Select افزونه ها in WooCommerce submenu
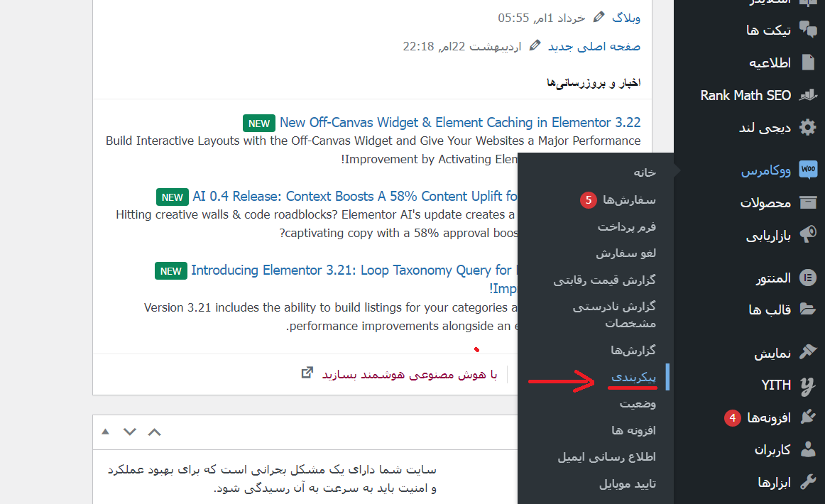Viewport: 825px width, 504px height. [x=633, y=430]
